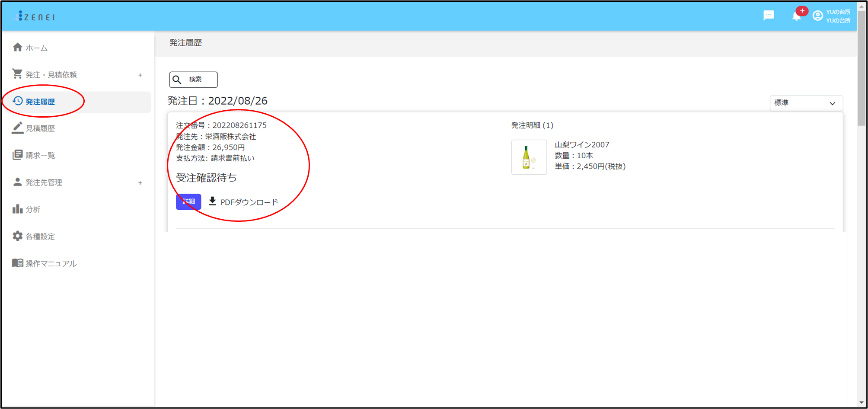Open 操作マニュアル in the sidebar

(51, 263)
